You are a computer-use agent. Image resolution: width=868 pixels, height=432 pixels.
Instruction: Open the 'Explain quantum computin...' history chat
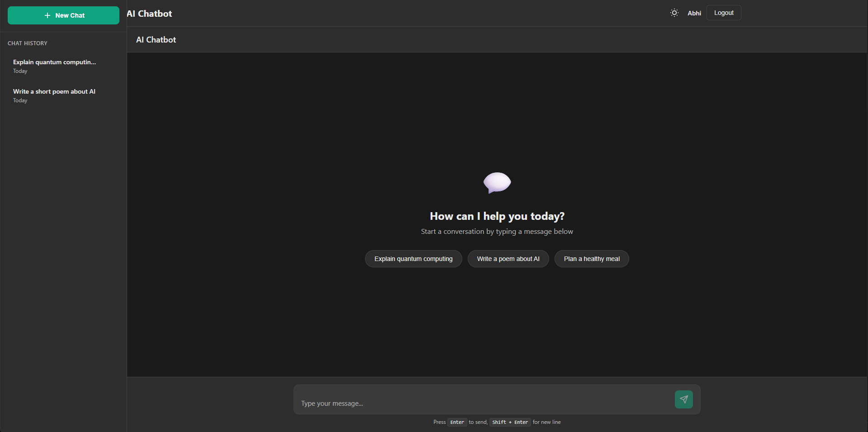click(x=54, y=62)
